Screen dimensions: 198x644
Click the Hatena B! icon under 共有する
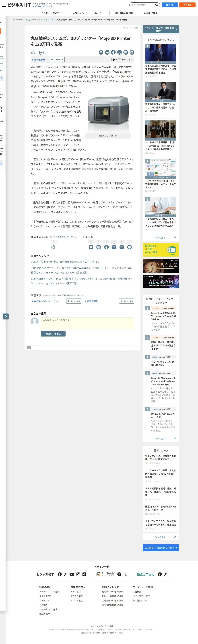click(x=122, y=247)
